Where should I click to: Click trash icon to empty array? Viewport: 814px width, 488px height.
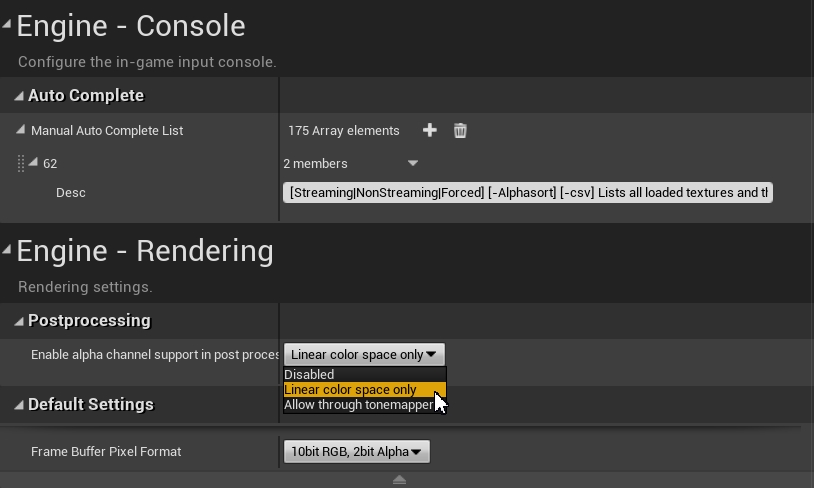(x=460, y=131)
